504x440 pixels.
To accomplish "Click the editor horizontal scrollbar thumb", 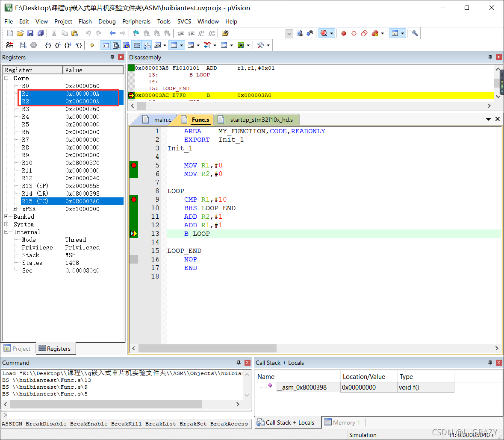I will [x=207, y=348].
